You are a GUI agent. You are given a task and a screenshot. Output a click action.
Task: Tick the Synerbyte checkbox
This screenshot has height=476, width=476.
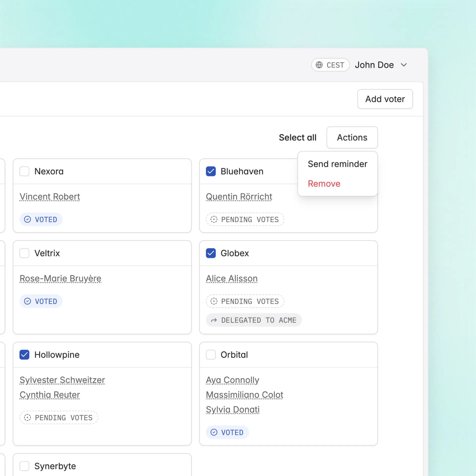pos(24,466)
